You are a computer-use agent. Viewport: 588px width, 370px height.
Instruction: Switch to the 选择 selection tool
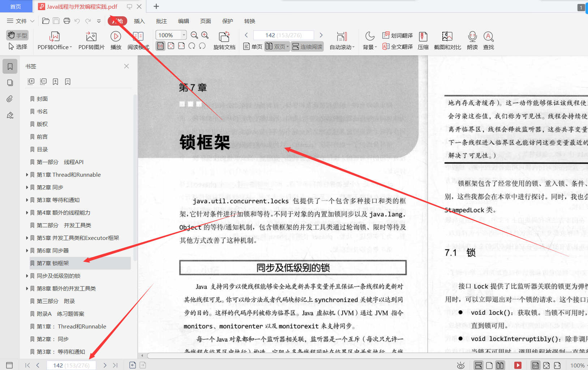pos(17,47)
